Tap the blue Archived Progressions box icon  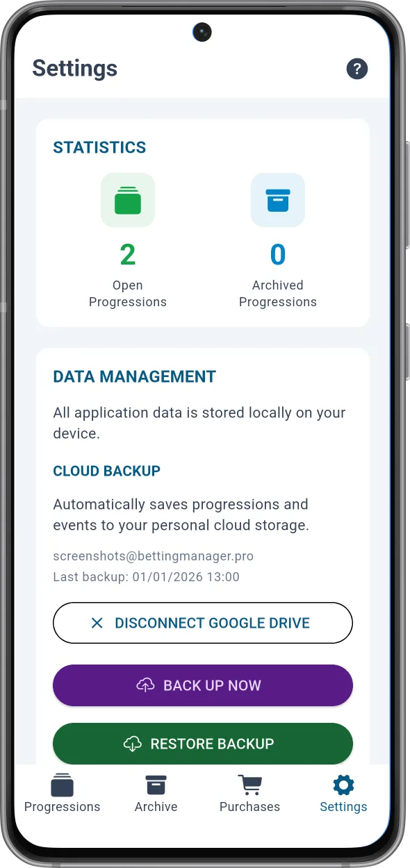tap(278, 200)
